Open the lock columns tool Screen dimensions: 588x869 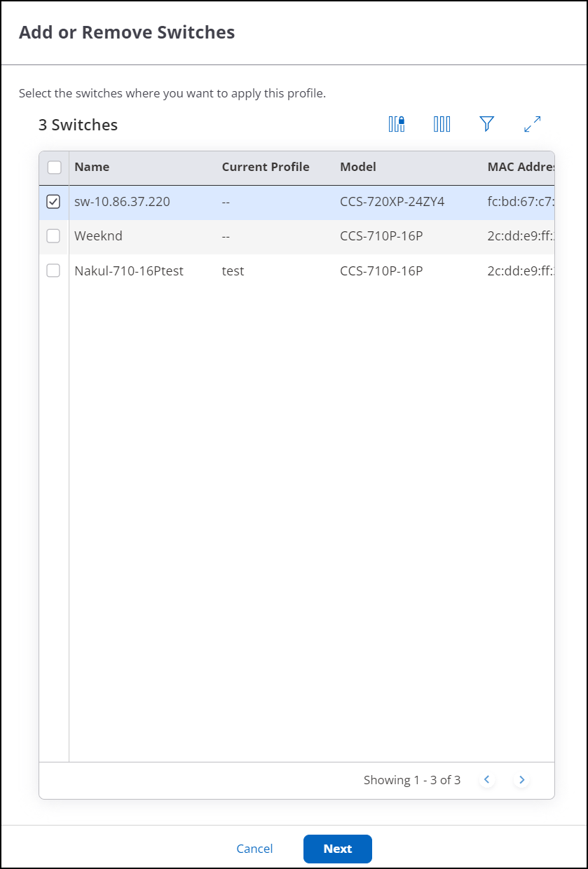point(396,123)
